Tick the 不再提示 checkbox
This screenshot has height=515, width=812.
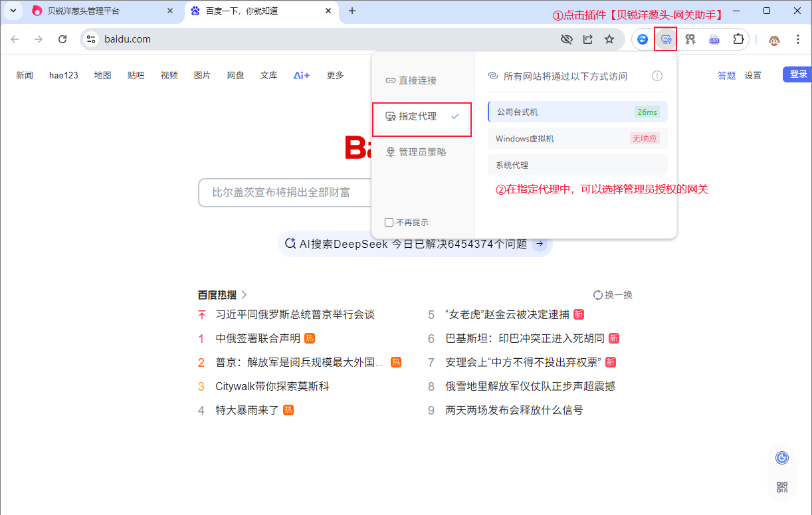(389, 223)
